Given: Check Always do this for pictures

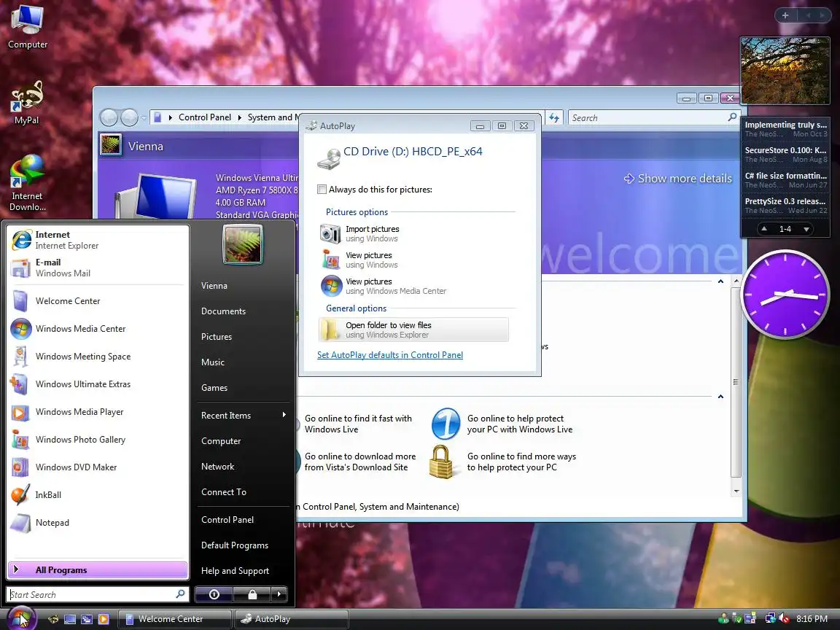Looking at the screenshot, I should (322, 189).
